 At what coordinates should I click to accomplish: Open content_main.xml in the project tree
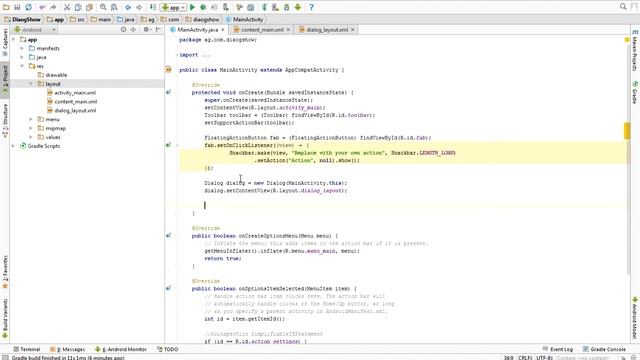[72, 102]
